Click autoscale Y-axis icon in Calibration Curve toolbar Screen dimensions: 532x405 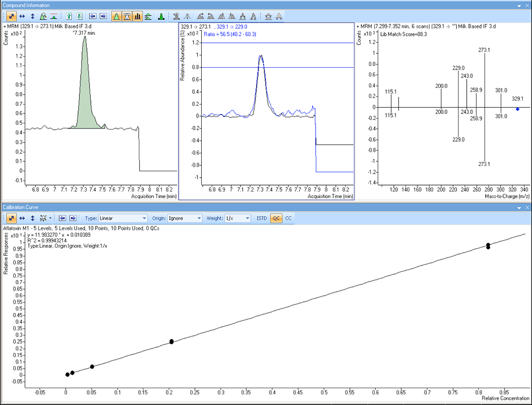click(x=32, y=218)
